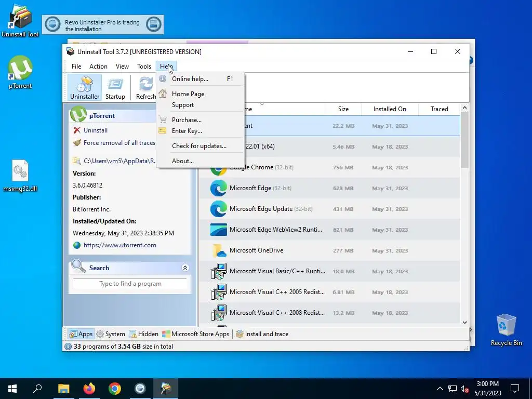The image size is (532, 399).
Task: Click the Refresh toolbar button
Action: [x=146, y=87]
